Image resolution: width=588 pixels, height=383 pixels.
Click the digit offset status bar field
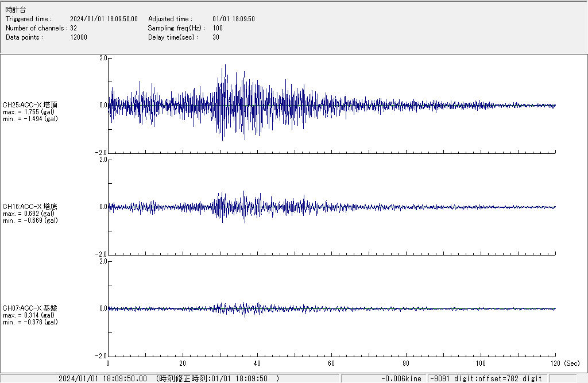pyautogui.click(x=486, y=378)
